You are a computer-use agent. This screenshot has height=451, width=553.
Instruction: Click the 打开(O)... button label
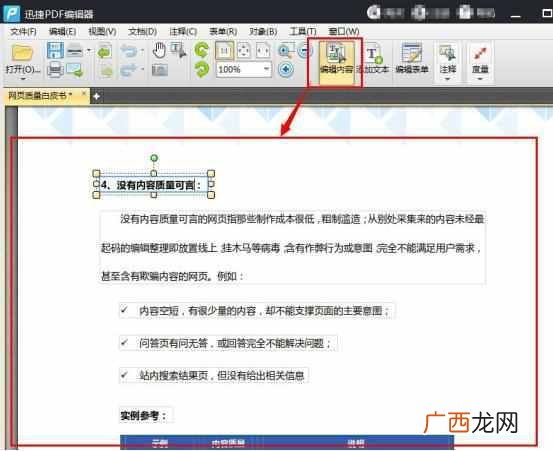tap(23, 69)
